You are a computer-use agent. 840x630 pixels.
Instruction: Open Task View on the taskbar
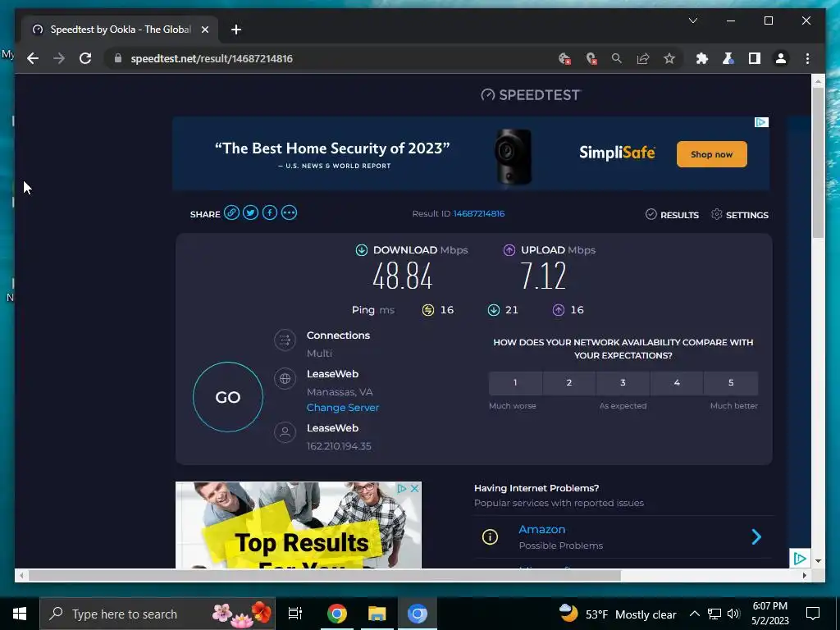tap(295, 614)
